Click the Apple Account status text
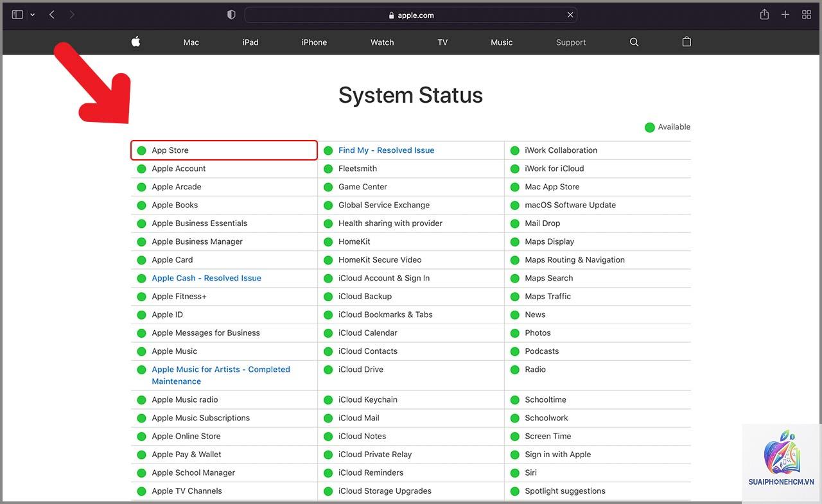Screen dimensions: 822x504 click(x=179, y=168)
